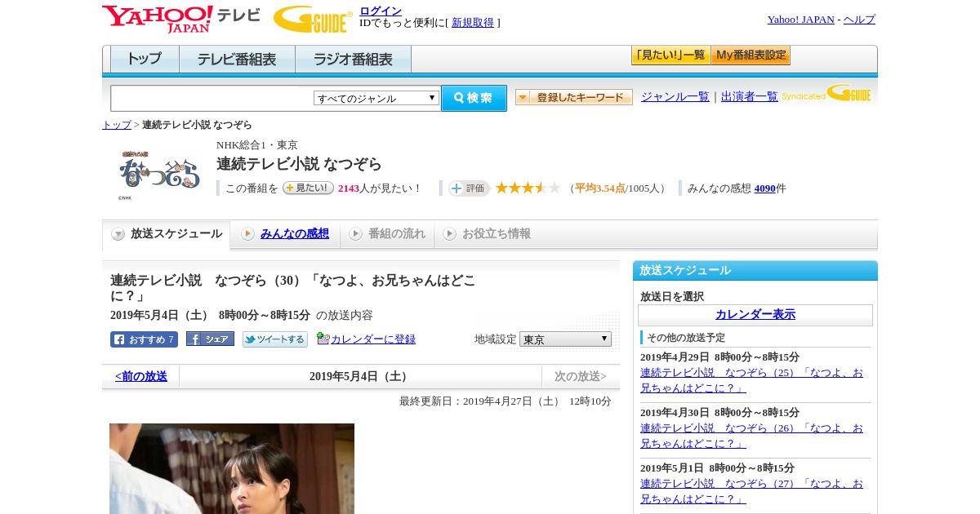Open episode (25) schedule link
The height and width of the screenshot is (514, 980).
click(751, 380)
